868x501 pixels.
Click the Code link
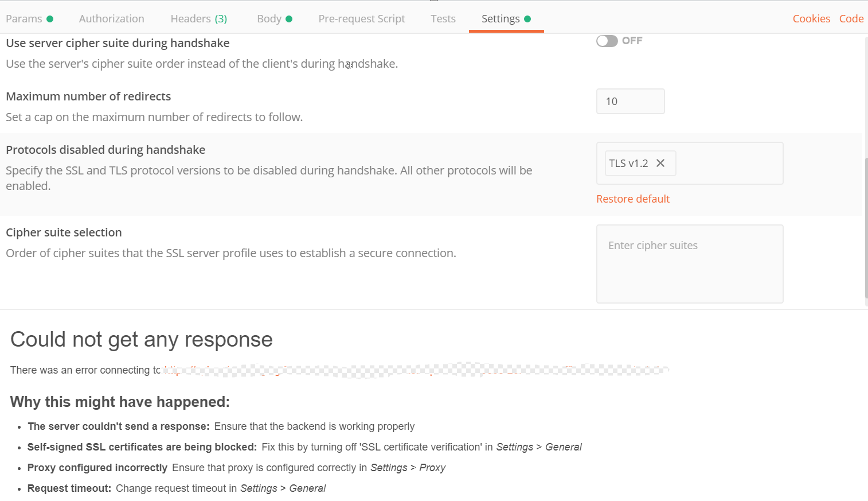click(x=851, y=19)
